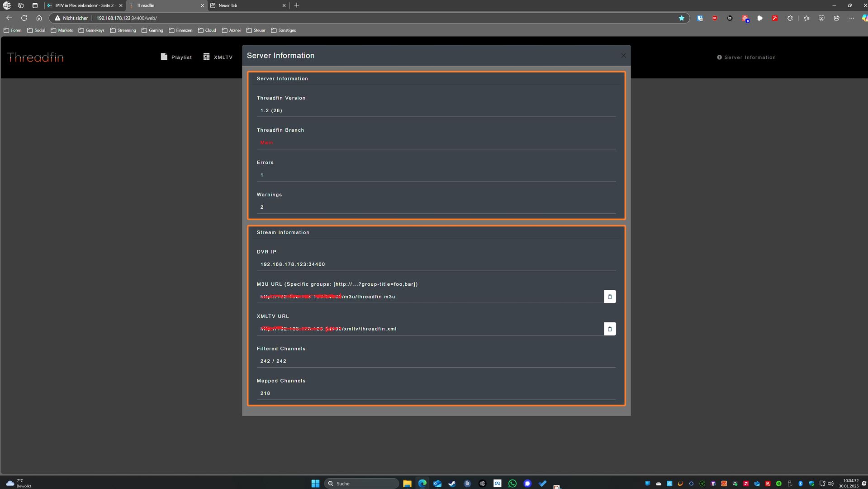Open the red extension with badge 8
The image size is (868, 489).
[745, 19]
